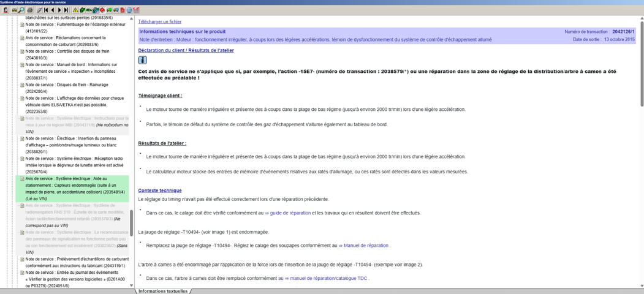
Task: Open the green book toolbar icon
Action: (82, 10)
